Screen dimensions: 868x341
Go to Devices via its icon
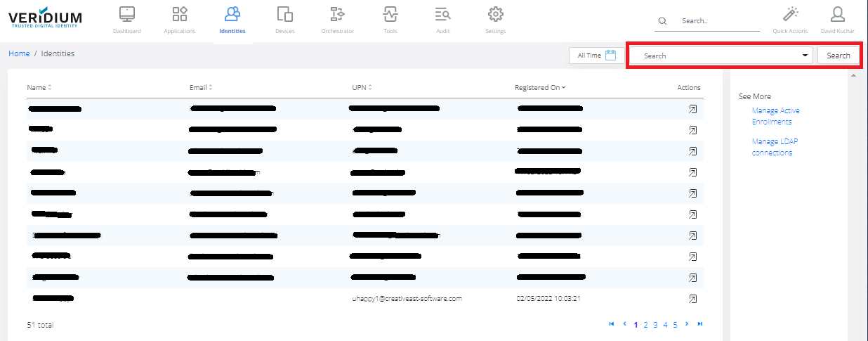point(284,14)
